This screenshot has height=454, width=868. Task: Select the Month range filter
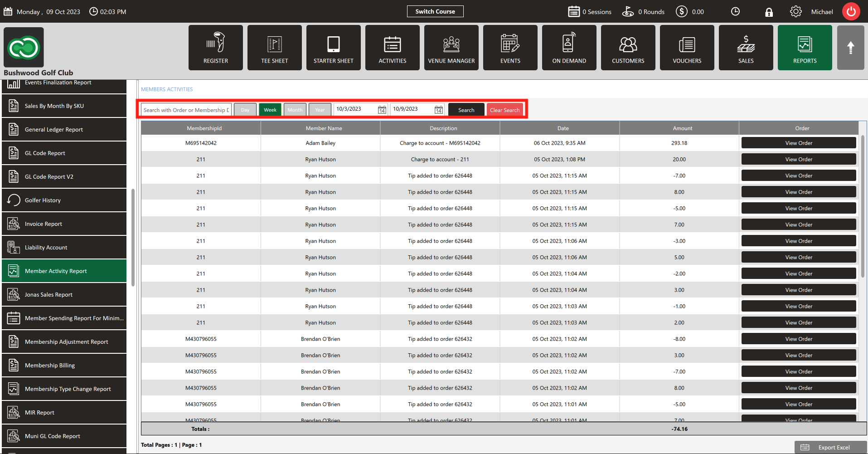[x=295, y=110]
